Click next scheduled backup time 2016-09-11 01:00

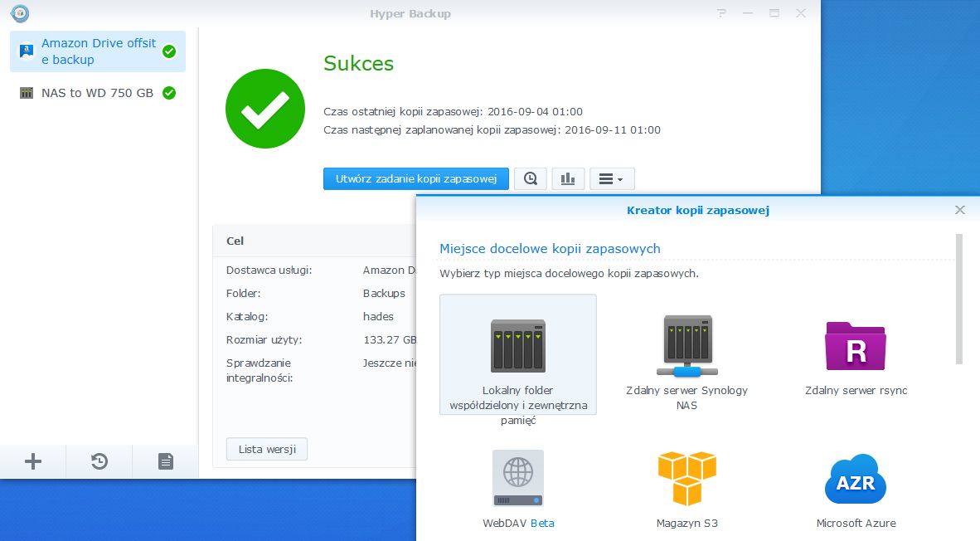[613, 130]
